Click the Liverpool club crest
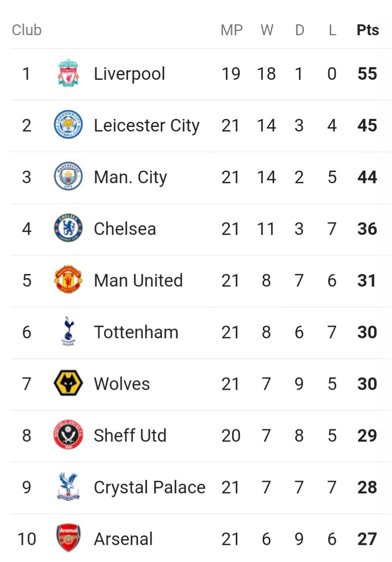This screenshot has height=562, width=392. (x=68, y=73)
